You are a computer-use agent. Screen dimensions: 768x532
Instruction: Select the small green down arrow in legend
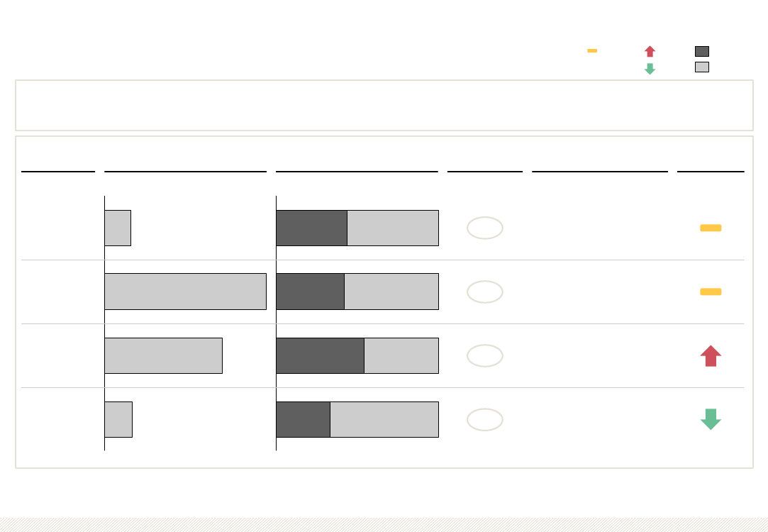pyautogui.click(x=650, y=69)
